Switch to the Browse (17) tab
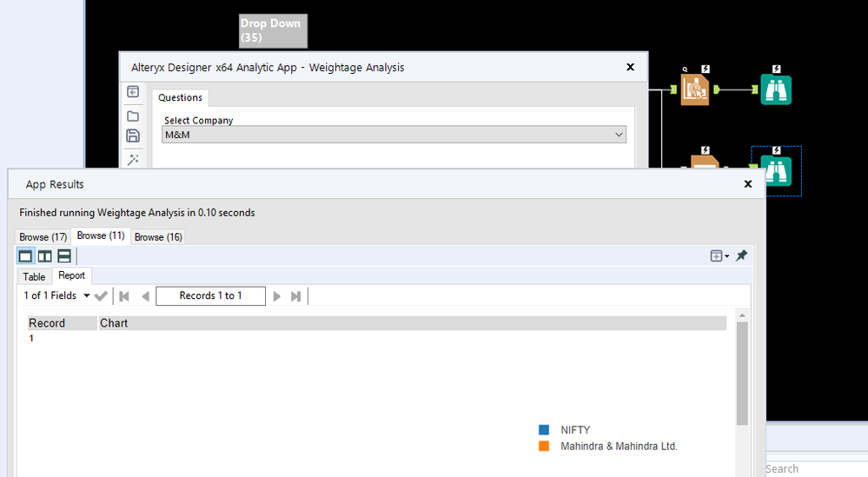Image resolution: width=868 pixels, height=477 pixels. 43,237
